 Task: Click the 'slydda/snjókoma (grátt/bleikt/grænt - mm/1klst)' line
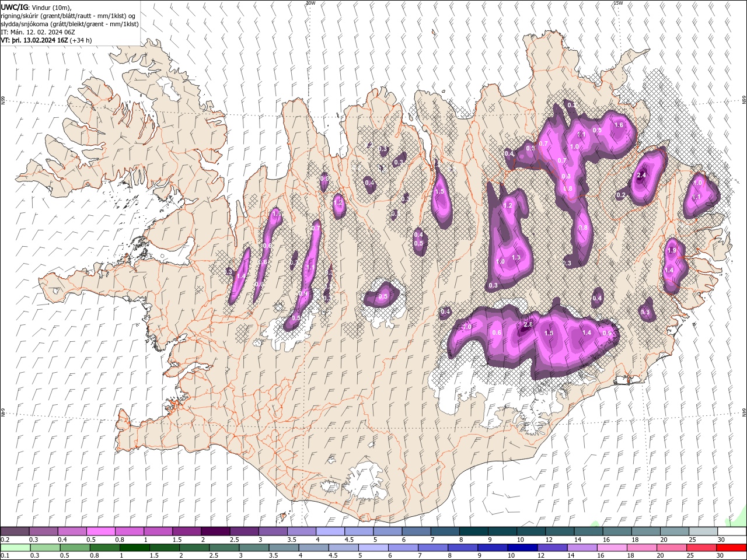click(x=69, y=24)
